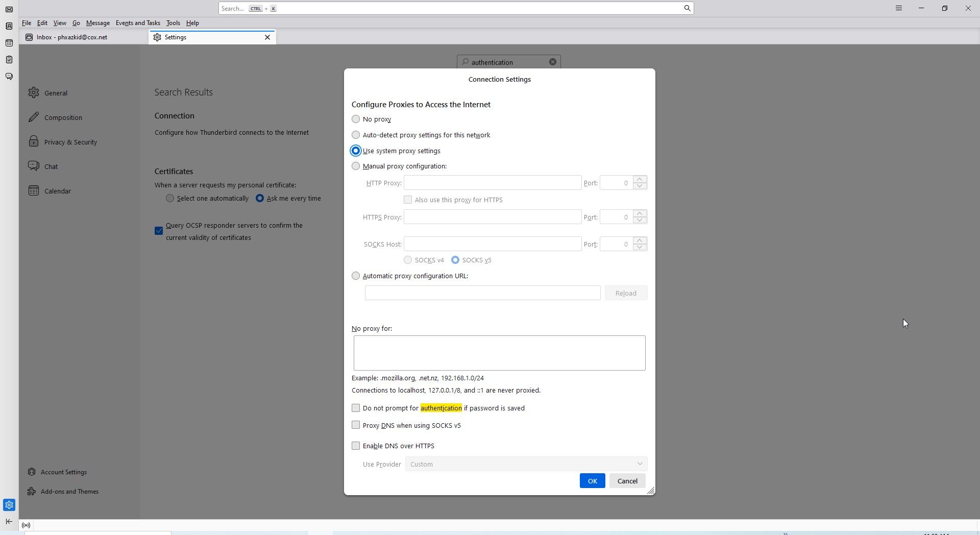Open the Tools menu

click(173, 23)
